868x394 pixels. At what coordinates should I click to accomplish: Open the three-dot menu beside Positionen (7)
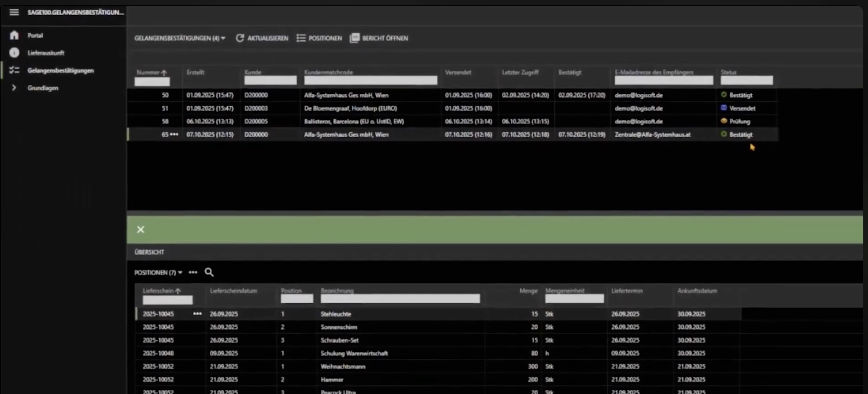[x=193, y=272]
